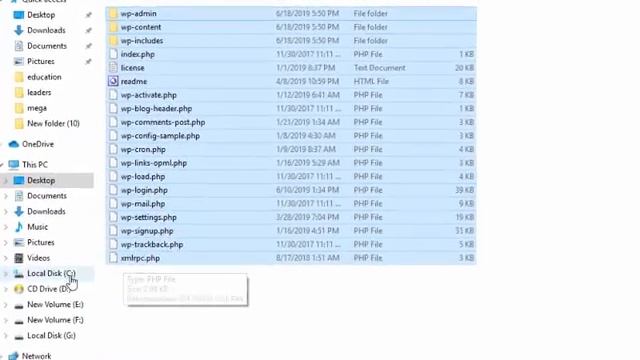Click the wp-config-sample.php file icon
The height and width of the screenshot is (360, 640).
(x=113, y=136)
